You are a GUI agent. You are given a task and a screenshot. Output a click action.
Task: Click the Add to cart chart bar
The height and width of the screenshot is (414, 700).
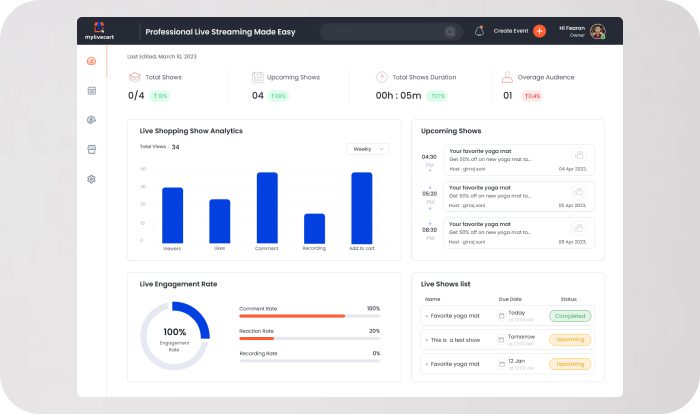pyautogui.click(x=361, y=207)
